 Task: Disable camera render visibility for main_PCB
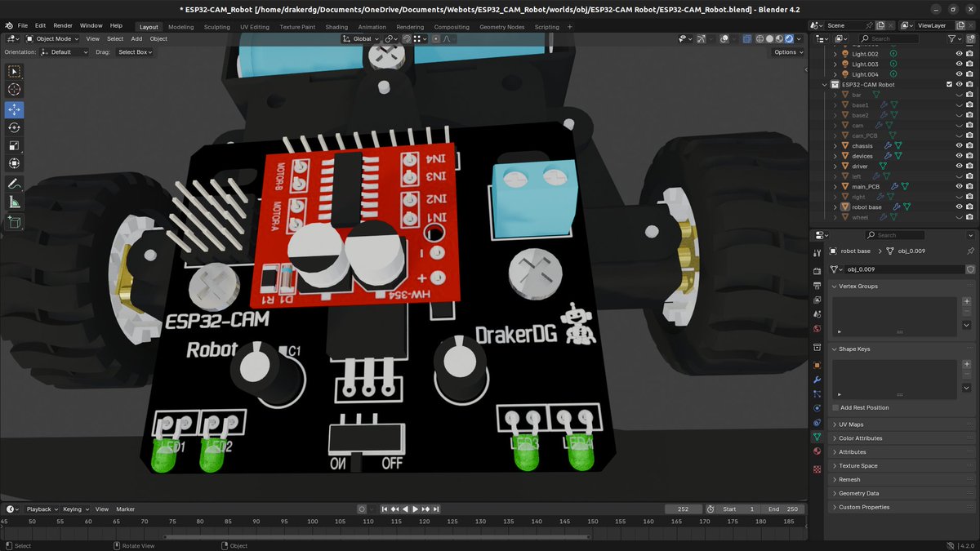(x=970, y=186)
